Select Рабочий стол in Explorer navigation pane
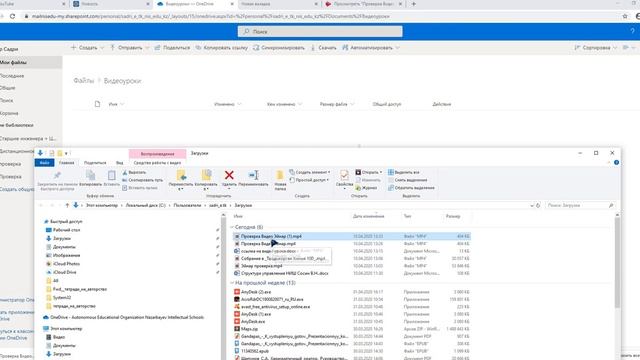This screenshot has height=360, width=640. pos(63,230)
